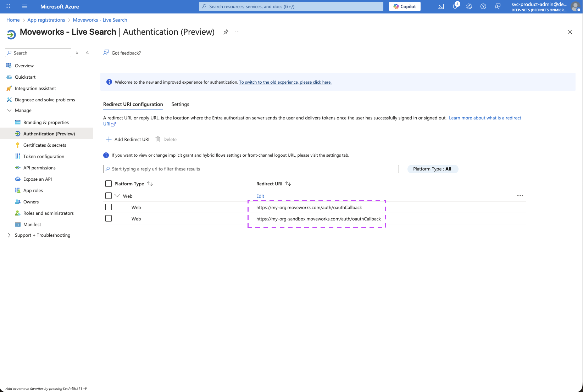This screenshot has height=392, width=583.
Task: Click the Quickstart cloud icon
Action: click(9, 77)
